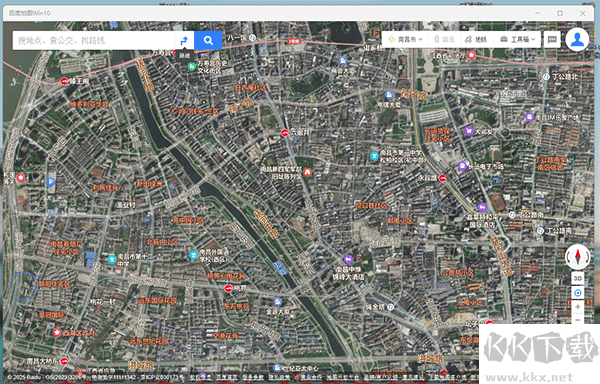Expand the 工具箱 toolbox dropdown

coord(517,39)
